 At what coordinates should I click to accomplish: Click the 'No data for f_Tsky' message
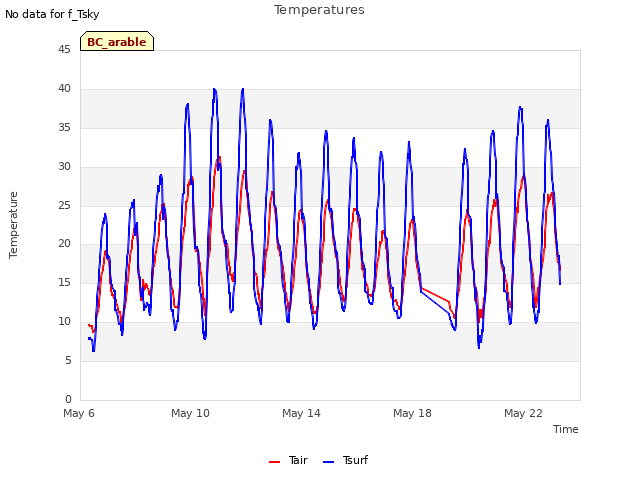[52, 15]
